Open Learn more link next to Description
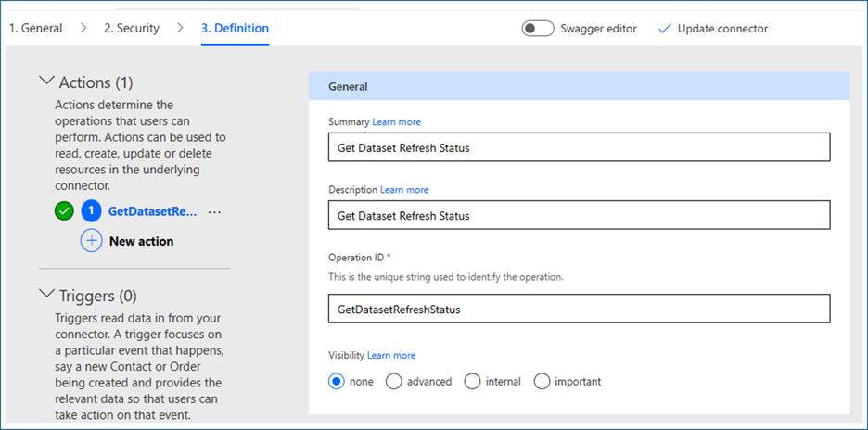Screen dimensions: 868x430 pyautogui.click(x=404, y=190)
